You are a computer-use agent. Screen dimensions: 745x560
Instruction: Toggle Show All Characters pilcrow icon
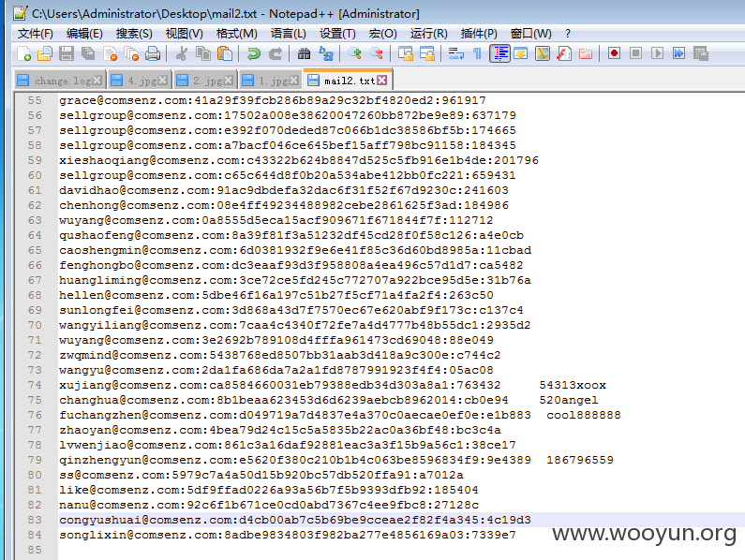pos(478,53)
